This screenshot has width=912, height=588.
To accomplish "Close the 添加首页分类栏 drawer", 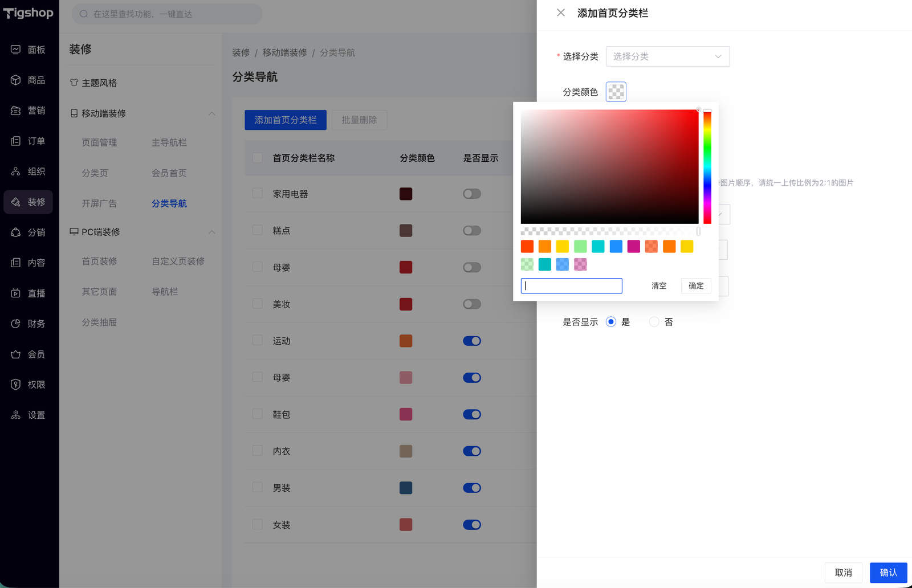I will (x=561, y=13).
